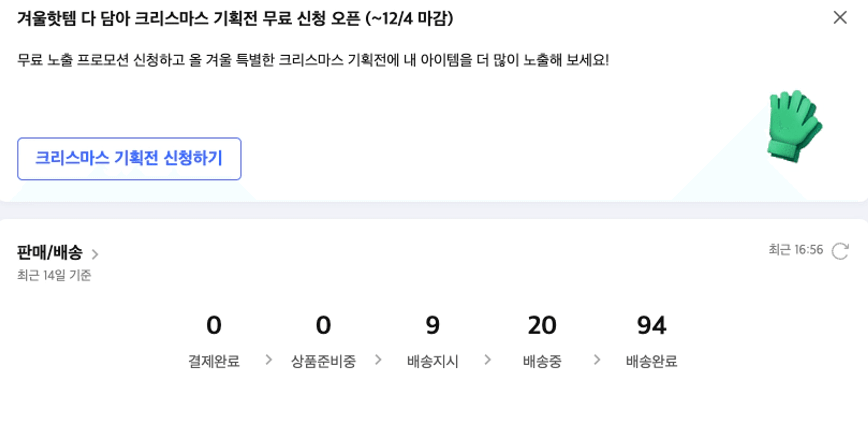Close the Christmas promotion banner
The width and height of the screenshot is (868, 427).
click(x=840, y=18)
